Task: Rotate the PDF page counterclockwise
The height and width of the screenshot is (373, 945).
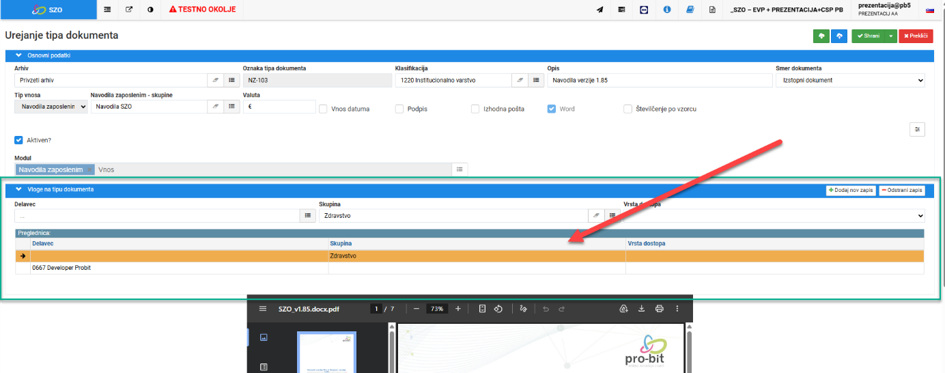Action: coord(498,309)
